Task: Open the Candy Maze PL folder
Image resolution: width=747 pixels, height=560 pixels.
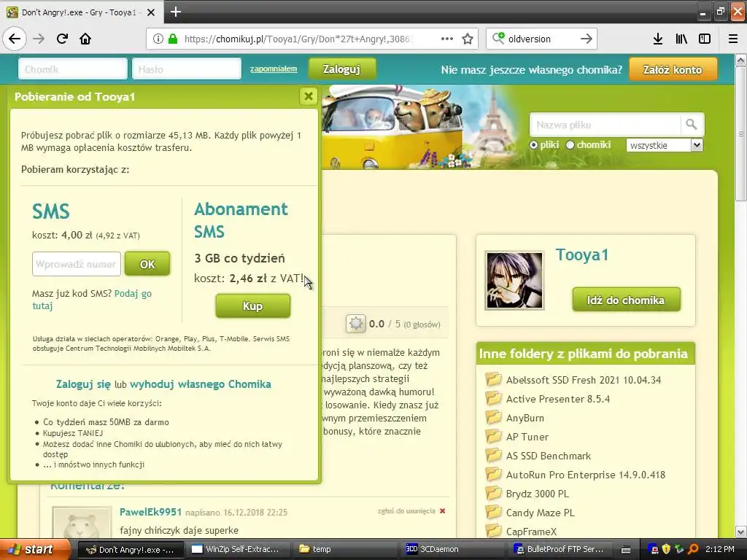Action: click(541, 513)
